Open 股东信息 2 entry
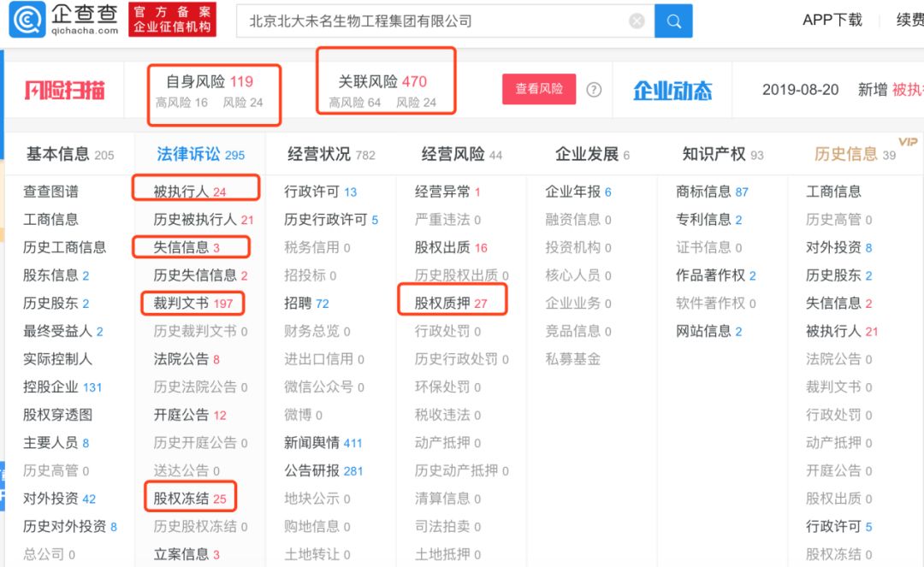This screenshot has width=924, height=567. tap(56, 275)
